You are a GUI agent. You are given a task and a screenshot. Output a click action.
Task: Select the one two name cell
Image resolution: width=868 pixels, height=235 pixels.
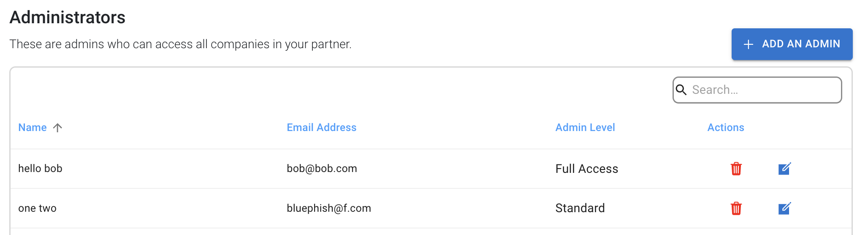(x=37, y=208)
